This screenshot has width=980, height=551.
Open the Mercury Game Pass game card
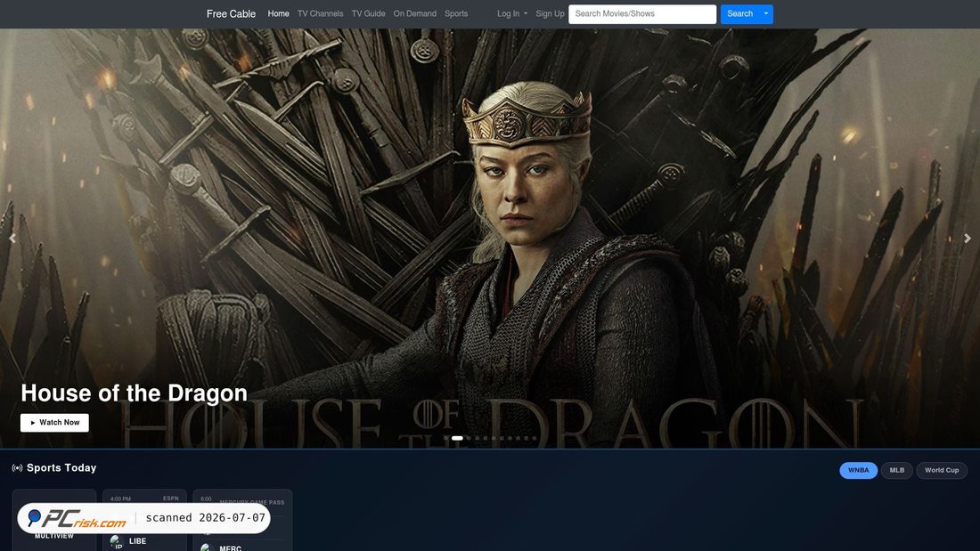click(x=242, y=520)
